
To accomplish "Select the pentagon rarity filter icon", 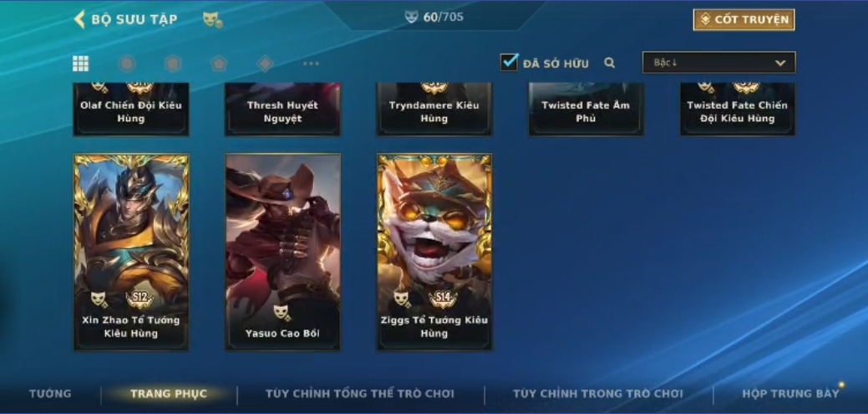I will 219,64.
